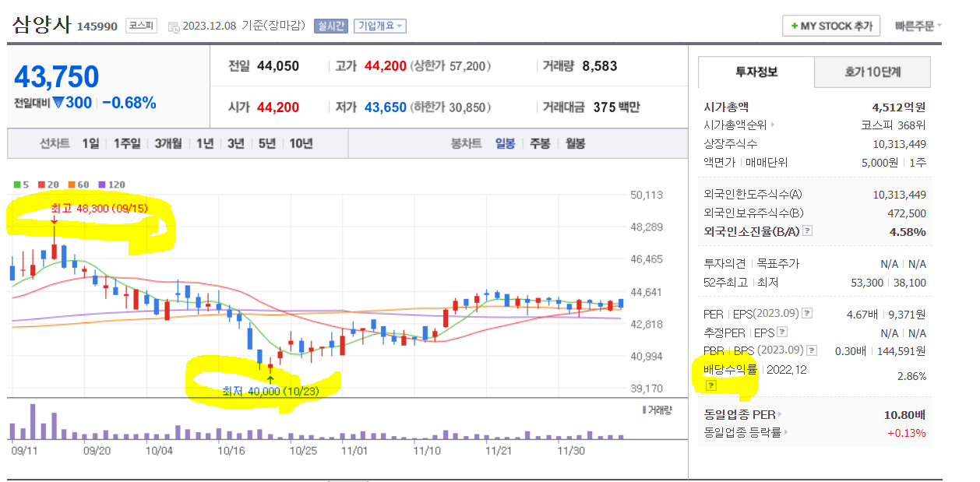
Task: Click the blue down-triangle beside 300
Action: pyautogui.click(x=58, y=103)
